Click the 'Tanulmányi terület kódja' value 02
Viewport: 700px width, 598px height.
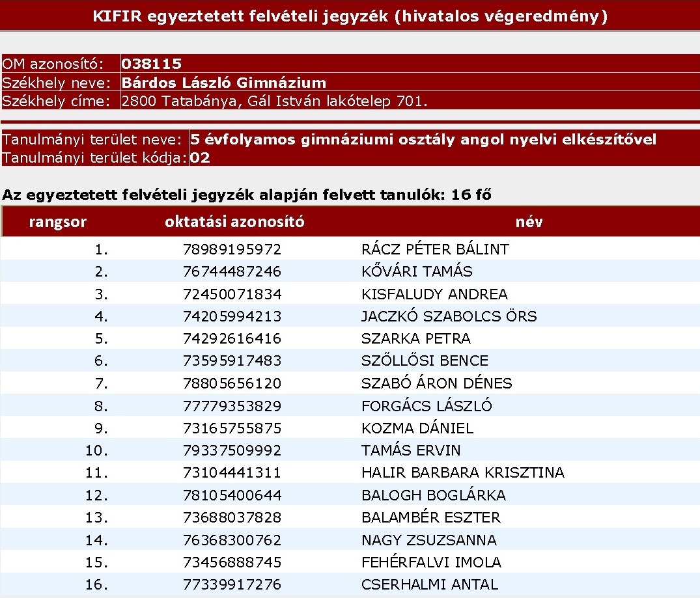[x=201, y=157]
